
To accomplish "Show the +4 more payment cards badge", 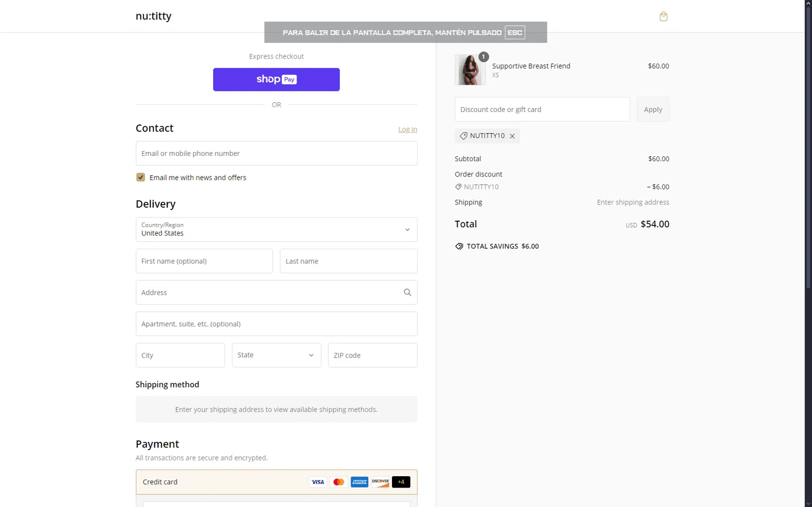I will coord(401,482).
